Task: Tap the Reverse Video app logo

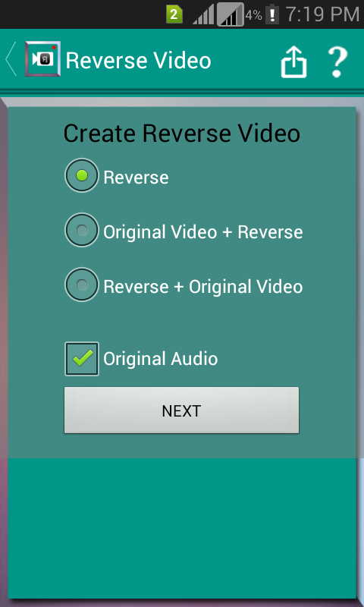Action: [43, 59]
